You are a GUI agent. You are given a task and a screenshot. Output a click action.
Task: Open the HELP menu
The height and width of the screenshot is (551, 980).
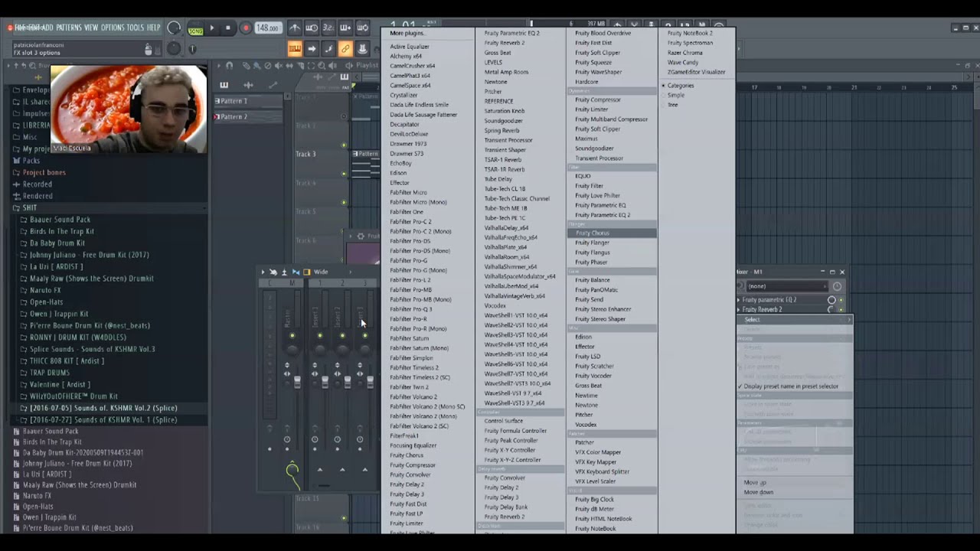[x=154, y=28]
